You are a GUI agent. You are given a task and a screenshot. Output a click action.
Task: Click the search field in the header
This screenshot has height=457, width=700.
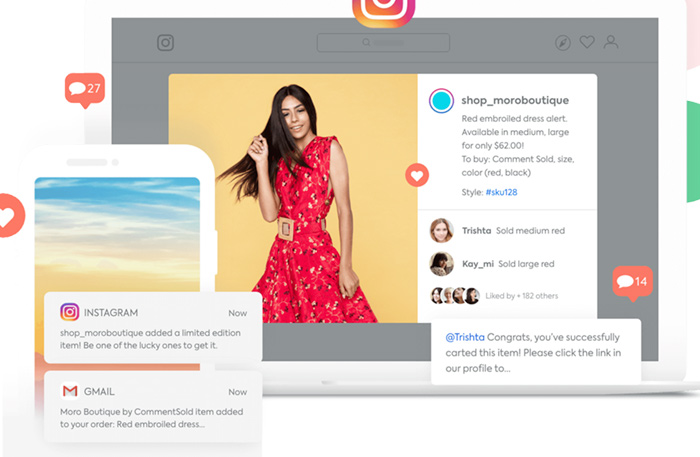click(383, 42)
